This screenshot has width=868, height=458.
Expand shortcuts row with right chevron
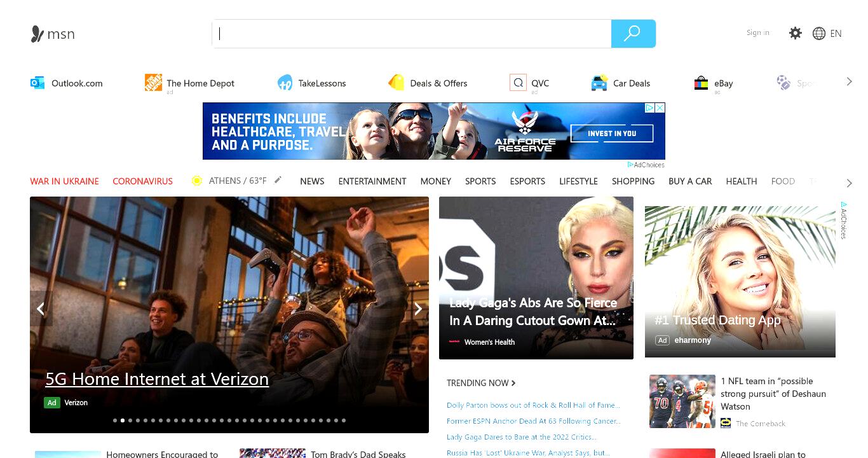click(x=850, y=81)
